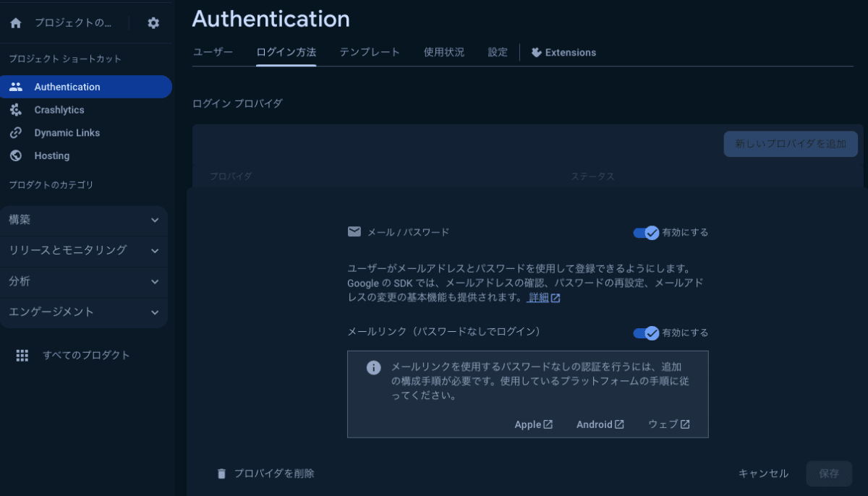
Task: Click external link icon next to 詳細
Action: pos(556,298)
